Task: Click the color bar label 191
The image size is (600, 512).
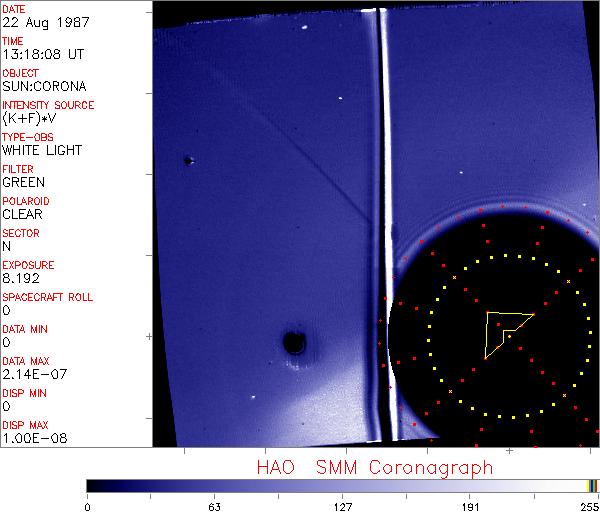Action: pos(470,505)
